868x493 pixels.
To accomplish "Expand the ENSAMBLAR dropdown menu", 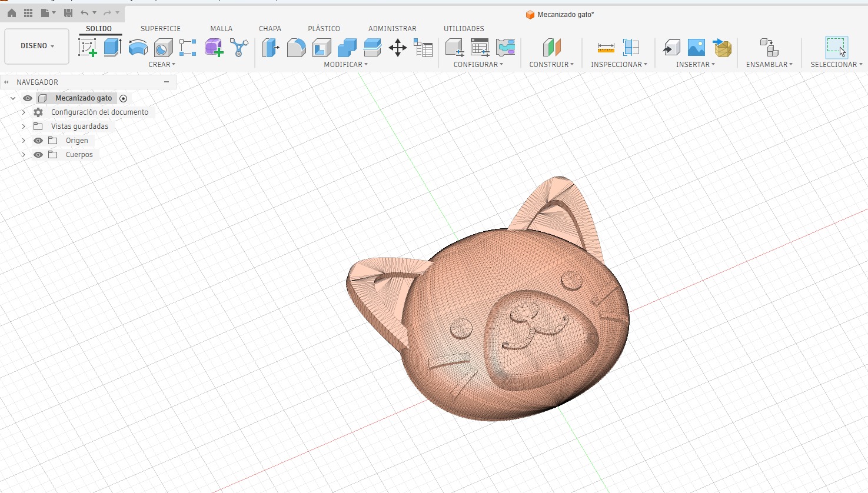I will (x=770, y=65).
